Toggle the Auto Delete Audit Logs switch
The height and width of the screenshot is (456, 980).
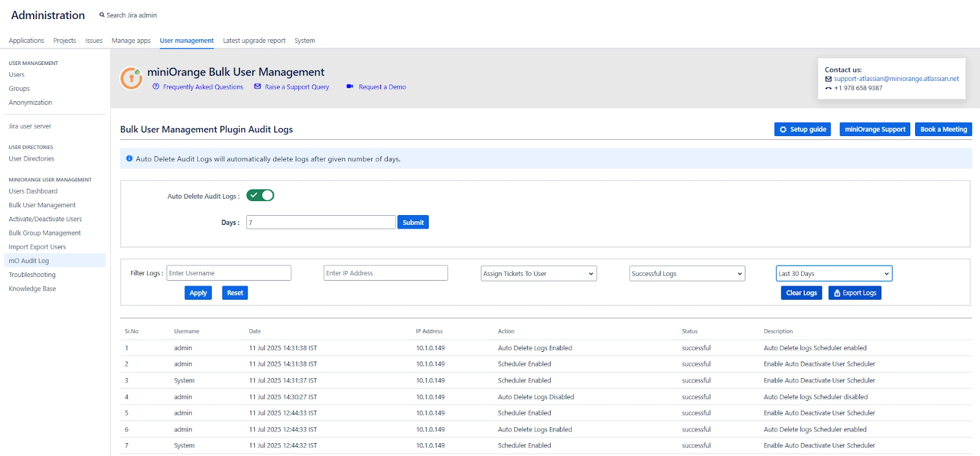tap(260, 196)
